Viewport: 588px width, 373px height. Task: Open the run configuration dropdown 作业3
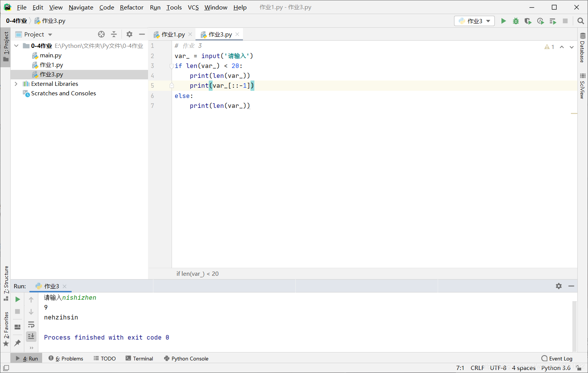click(x=474, y=21)
